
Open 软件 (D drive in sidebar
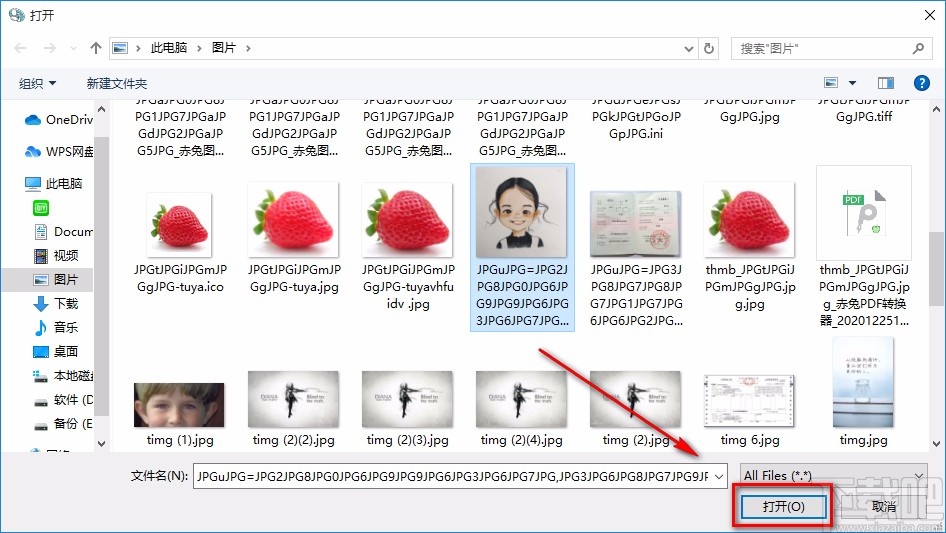[63, 400]
